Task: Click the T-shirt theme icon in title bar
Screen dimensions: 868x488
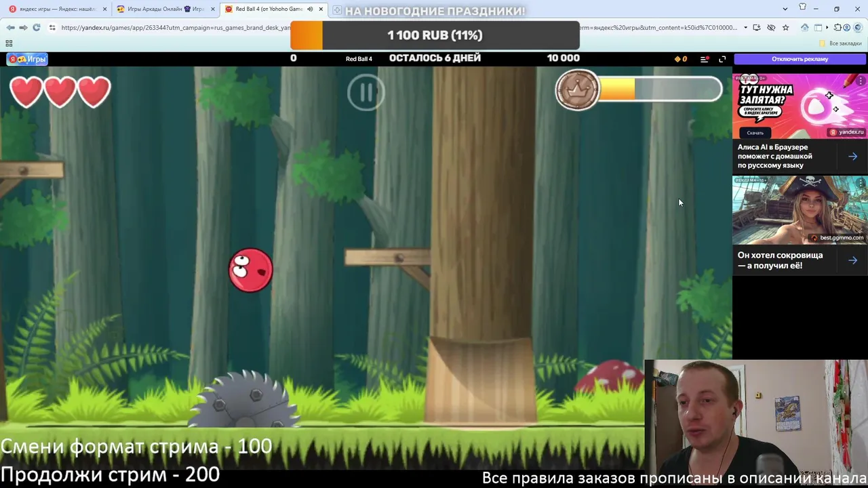Action: coord(802,7)
